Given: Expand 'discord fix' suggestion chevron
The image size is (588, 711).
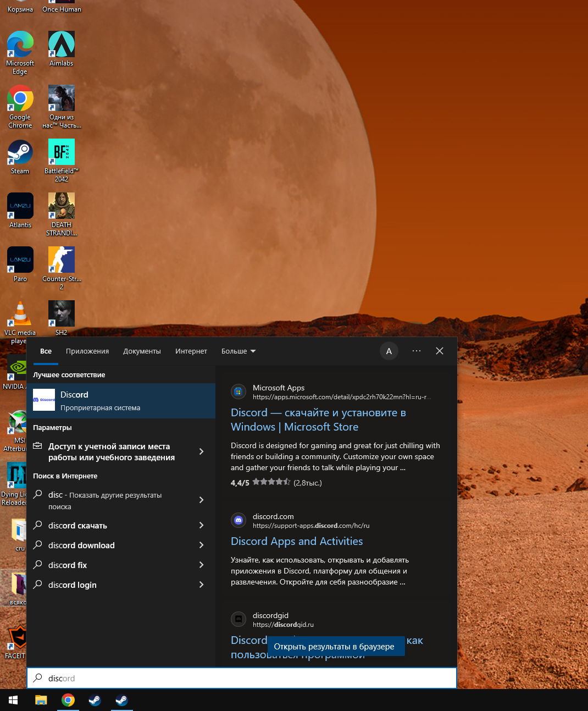Looking at the screenshot, I should (x=201, y=565).
